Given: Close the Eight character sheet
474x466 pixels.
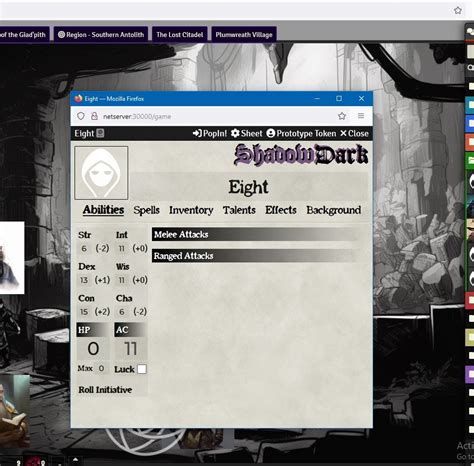Looking at the screenshot, I should 354,133.
